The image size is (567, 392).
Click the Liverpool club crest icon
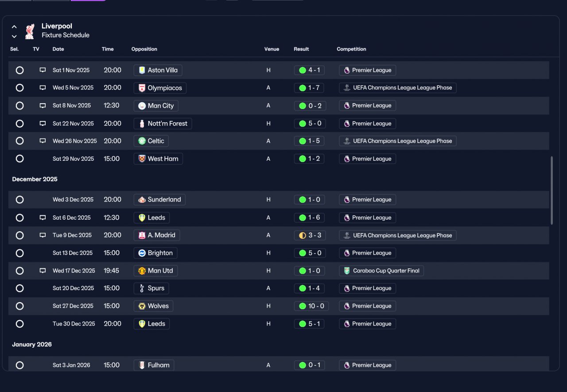point(30,31)
